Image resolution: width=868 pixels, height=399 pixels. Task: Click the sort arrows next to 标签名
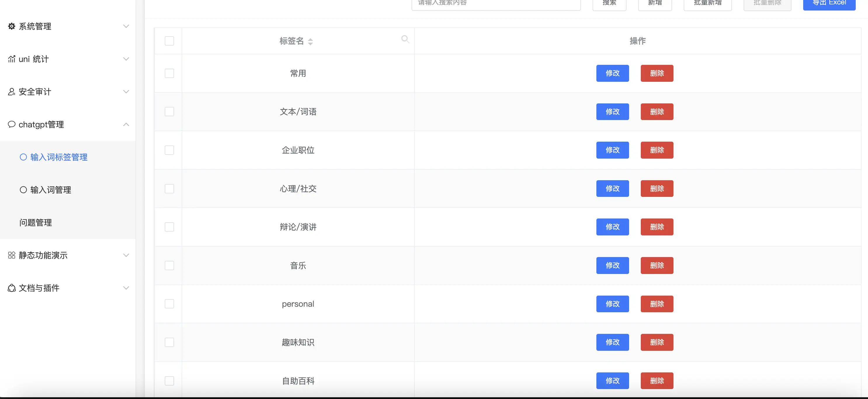click(x=310, y=41)
